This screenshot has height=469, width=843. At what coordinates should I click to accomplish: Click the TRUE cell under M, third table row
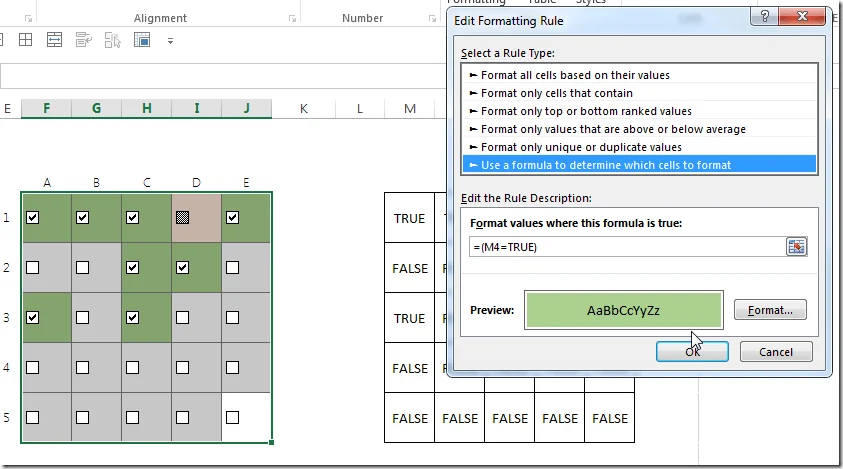(x=409, y=318)
